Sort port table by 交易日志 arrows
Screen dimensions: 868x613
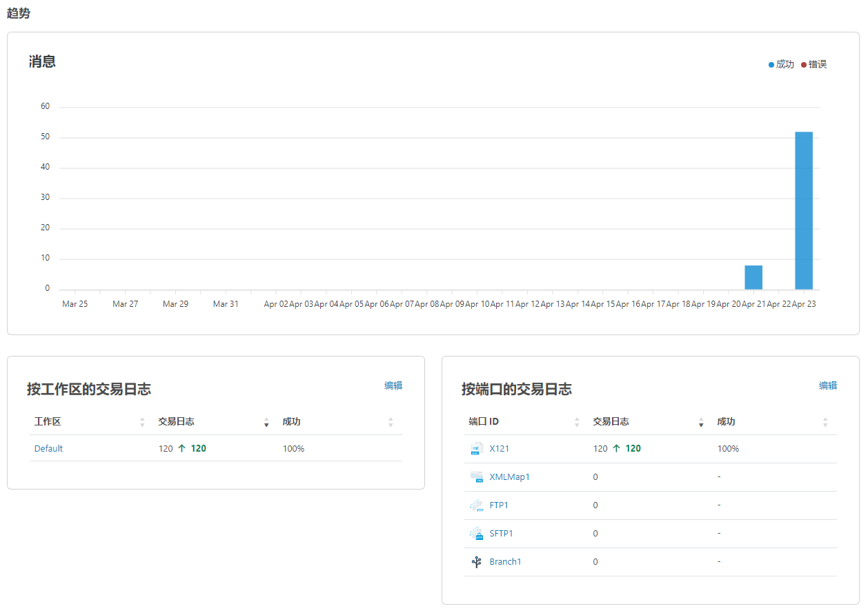[701, 422]
